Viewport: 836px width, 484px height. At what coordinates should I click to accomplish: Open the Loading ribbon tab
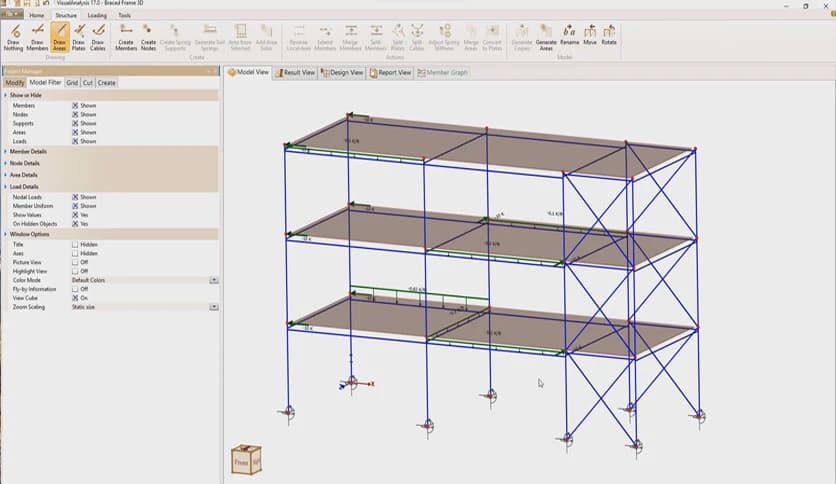point(97,15)
